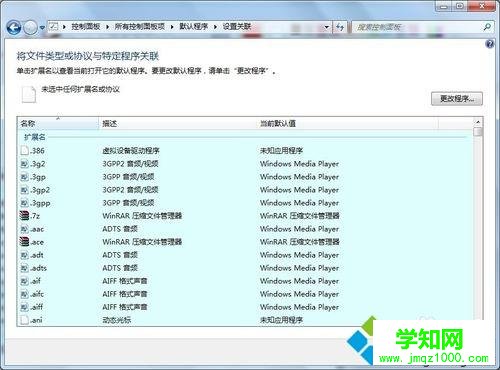Image resolution: width=500 pixels, height=370 pixels.
Task: Click the 扩展名 group header
Action: click(x=35, y=137)
